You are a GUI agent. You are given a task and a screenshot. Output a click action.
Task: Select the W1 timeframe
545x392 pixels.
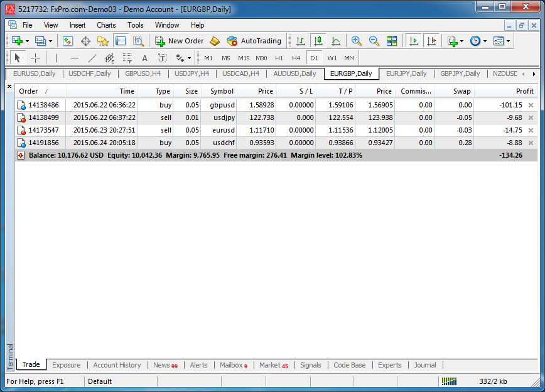pyautogui.click(x=332, y=58)
